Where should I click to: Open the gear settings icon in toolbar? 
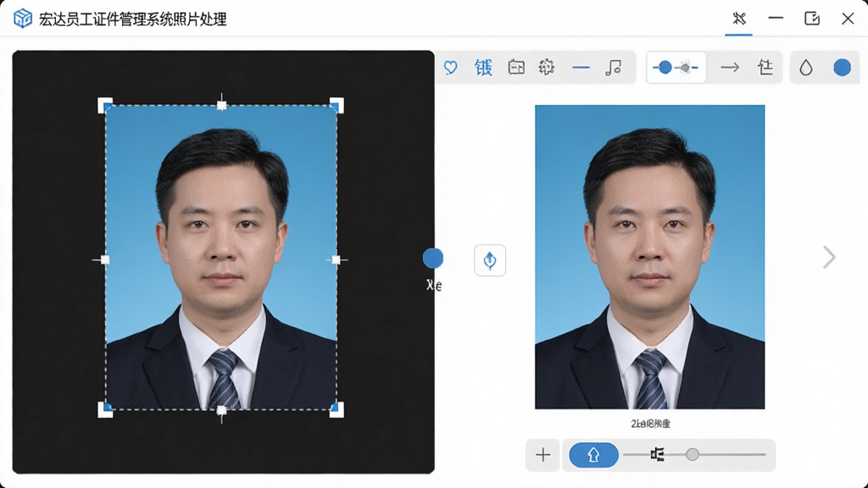tap(547, 68)
